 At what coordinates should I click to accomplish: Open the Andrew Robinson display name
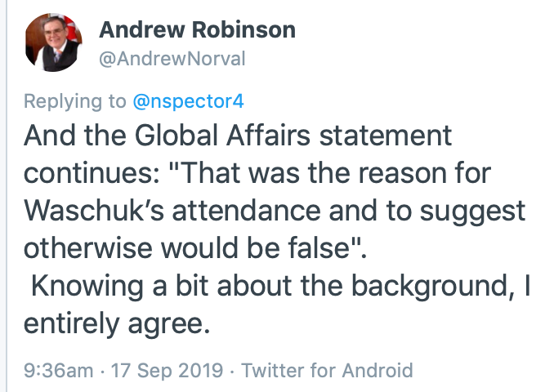197,30
